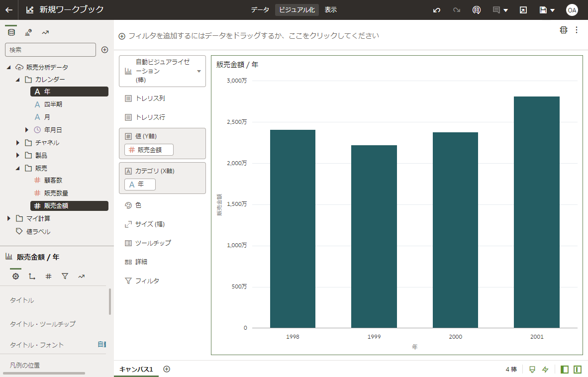
Task: Select the 年 attribute in data tree
Action: (69, 92)
